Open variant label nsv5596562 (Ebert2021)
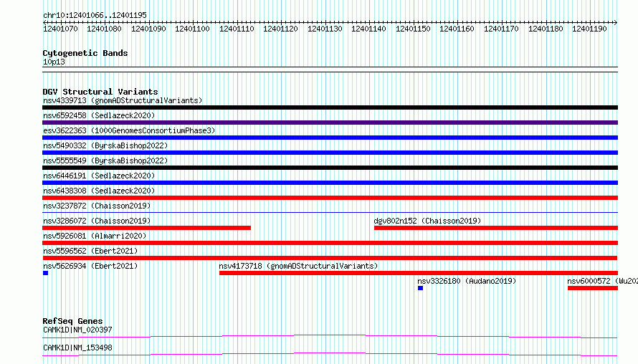 pos(90,251)
